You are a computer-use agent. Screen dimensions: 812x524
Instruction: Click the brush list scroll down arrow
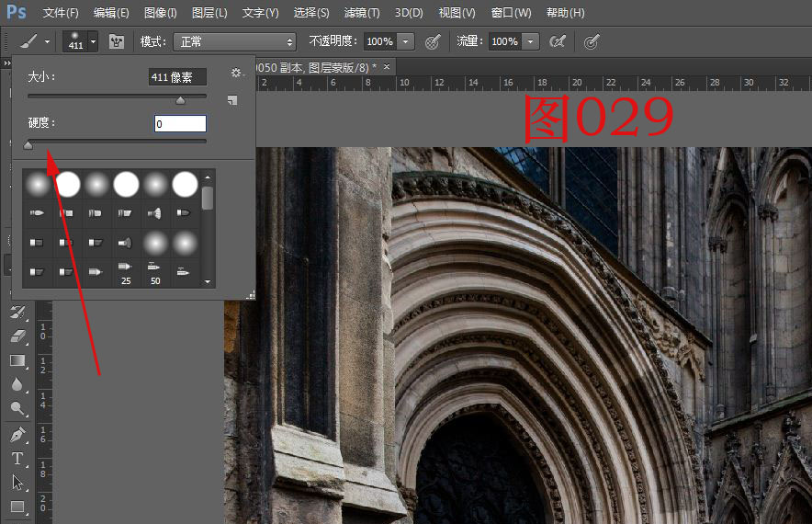coord(208,282)
